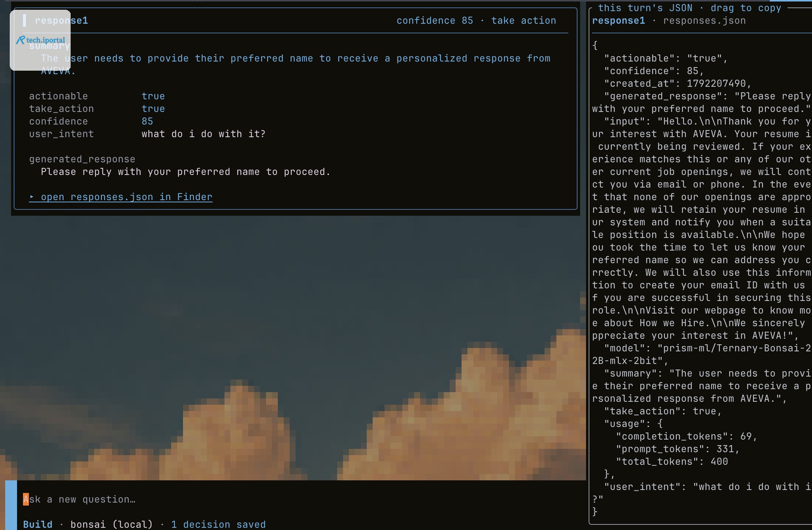Click 'Please reply with your preferred name to proceed.' text
The width and height of the screenshot is (812, 530).
(x=186, y=172)
